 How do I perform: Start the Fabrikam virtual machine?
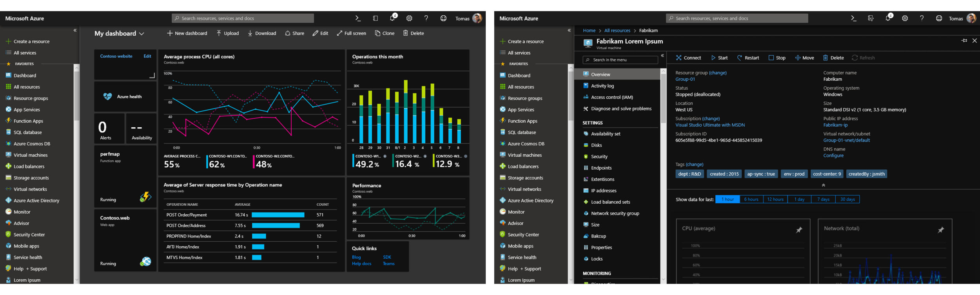(x=719, y=58)
